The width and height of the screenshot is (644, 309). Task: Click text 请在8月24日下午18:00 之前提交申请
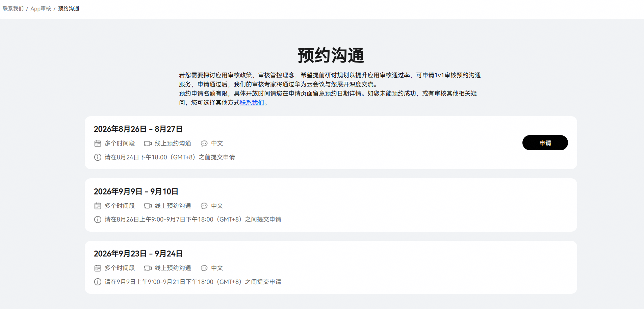pyautogui.click(x=170, y=157)
